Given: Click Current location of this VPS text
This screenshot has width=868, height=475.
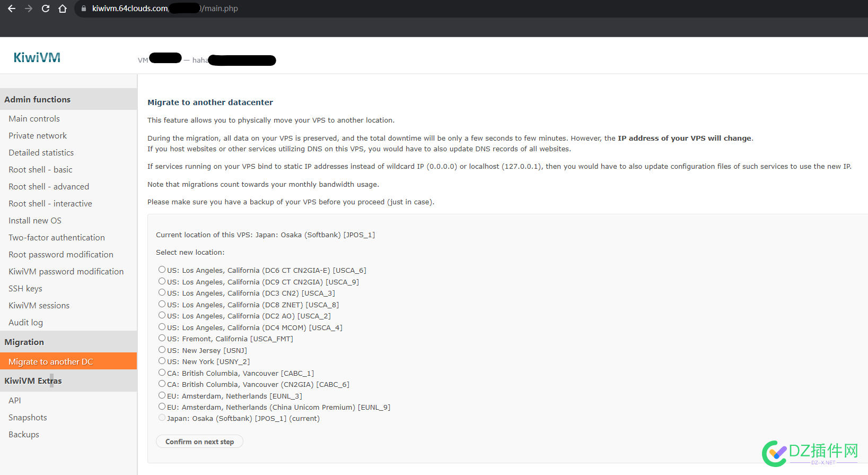Looking at the screenshot, I should 265,235.
